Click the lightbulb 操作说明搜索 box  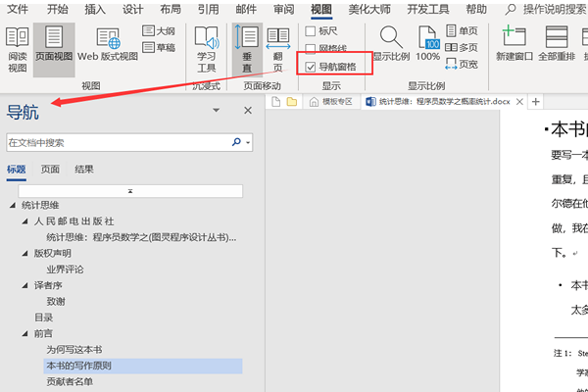click(x=547, y=9)
